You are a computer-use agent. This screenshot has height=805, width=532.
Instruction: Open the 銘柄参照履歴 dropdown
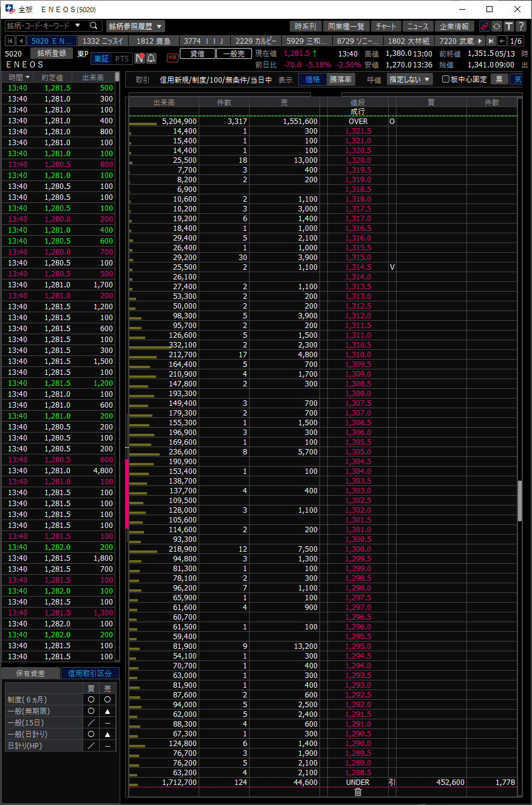click(x=135, y=26)
